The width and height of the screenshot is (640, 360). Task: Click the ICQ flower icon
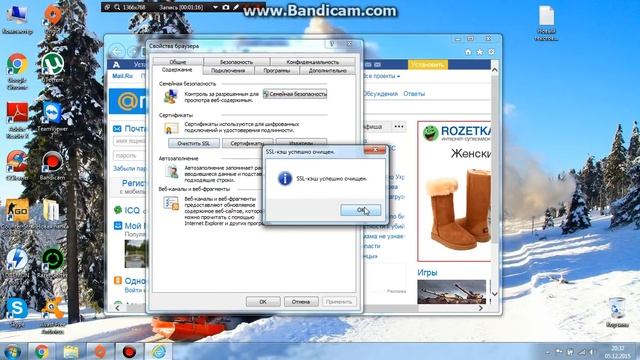118,210
